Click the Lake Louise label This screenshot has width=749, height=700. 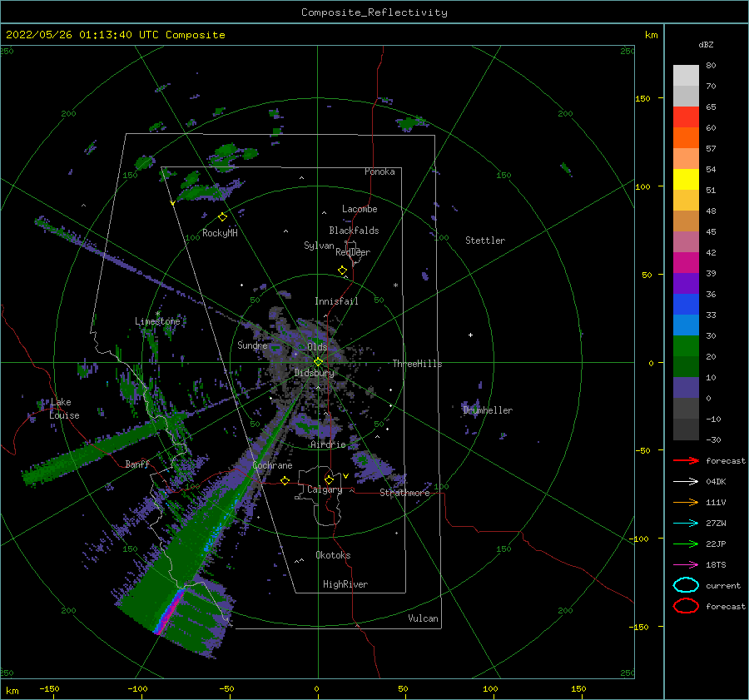(x=64, y=409)
